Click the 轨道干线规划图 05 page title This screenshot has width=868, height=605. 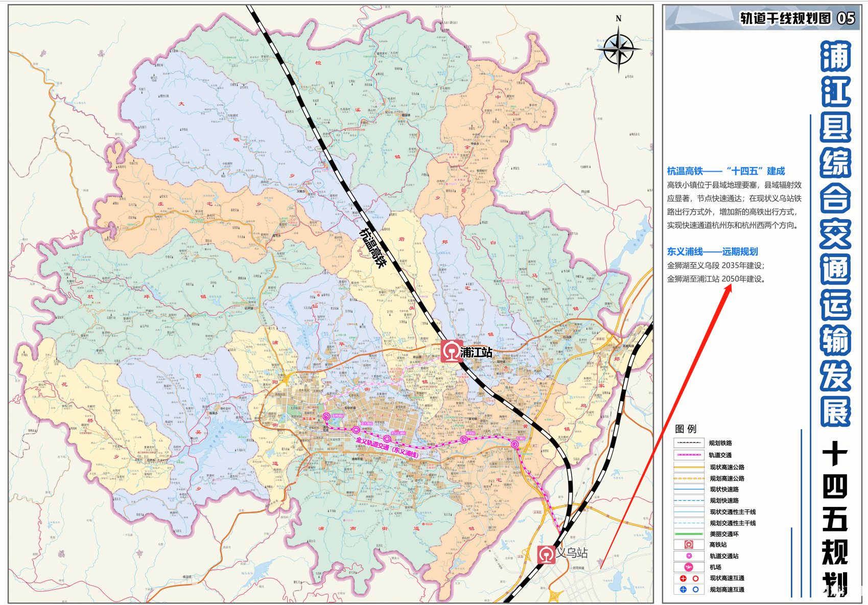tap(797, 18)
